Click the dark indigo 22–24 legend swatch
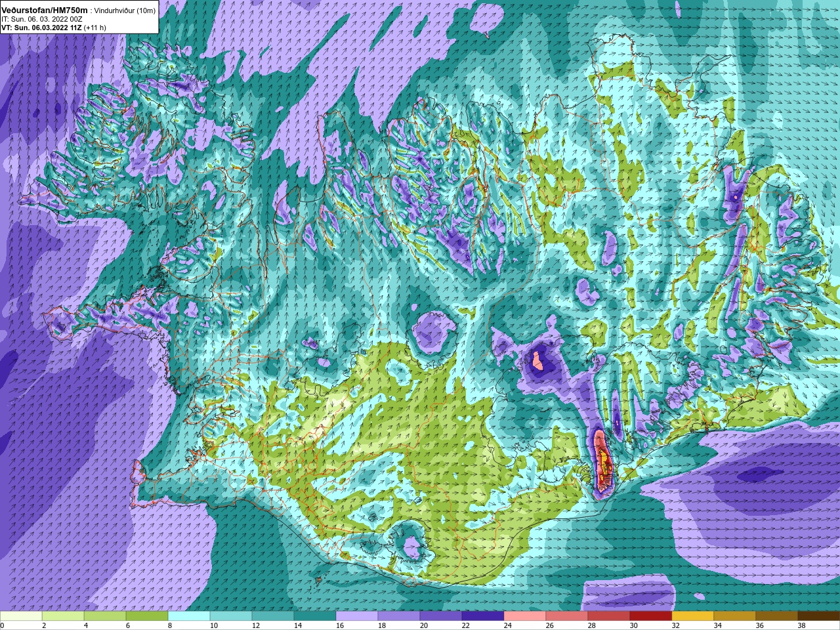 click(x=483, y=617)
